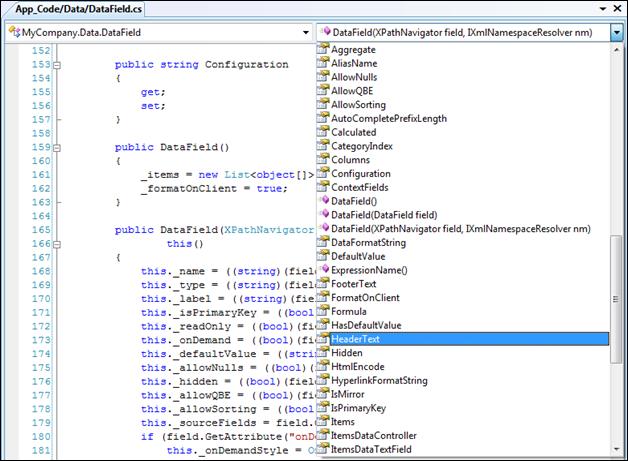Click the class icon beside MyCompany.Data.DataField
The image size is (628, 461).
15,33
